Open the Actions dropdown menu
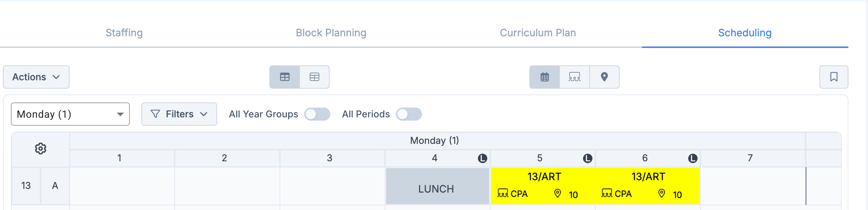 (36, 77)
